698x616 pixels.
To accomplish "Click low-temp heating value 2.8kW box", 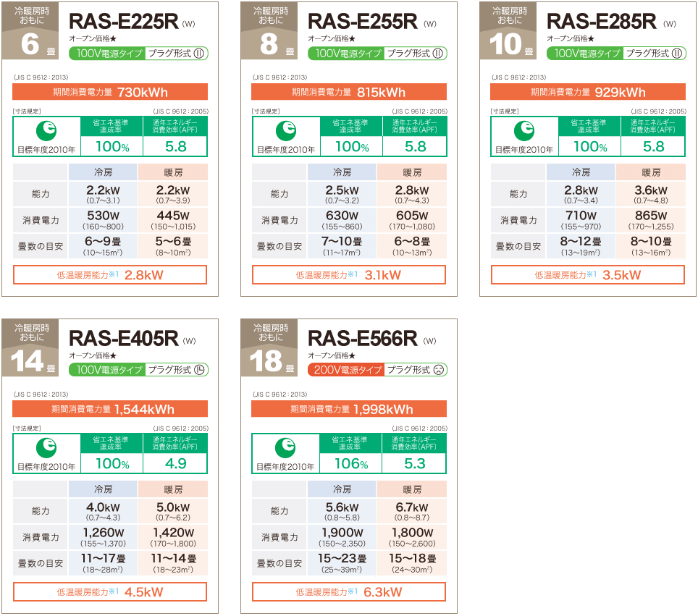I will click(110, 274).
